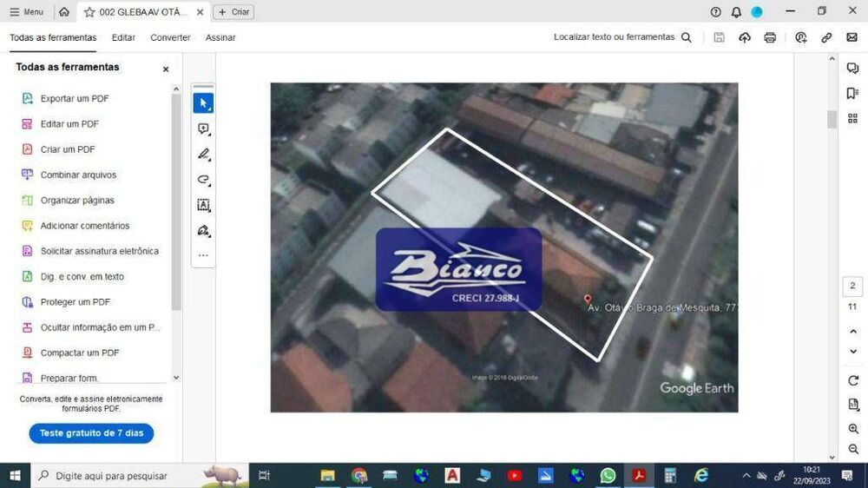Open the Converter tab

[x=170, y=37]
